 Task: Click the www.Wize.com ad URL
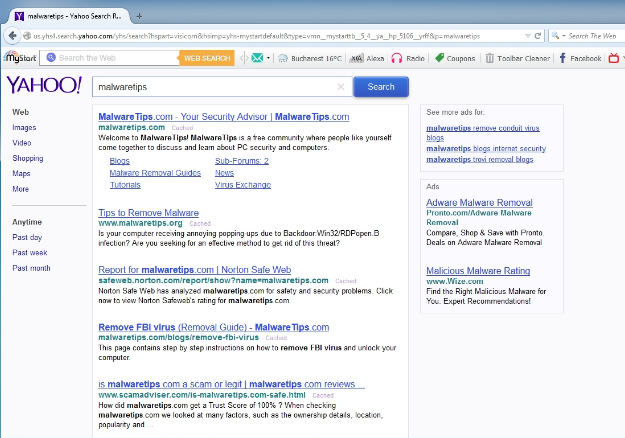pyautogui.click(x=454, y=281)
